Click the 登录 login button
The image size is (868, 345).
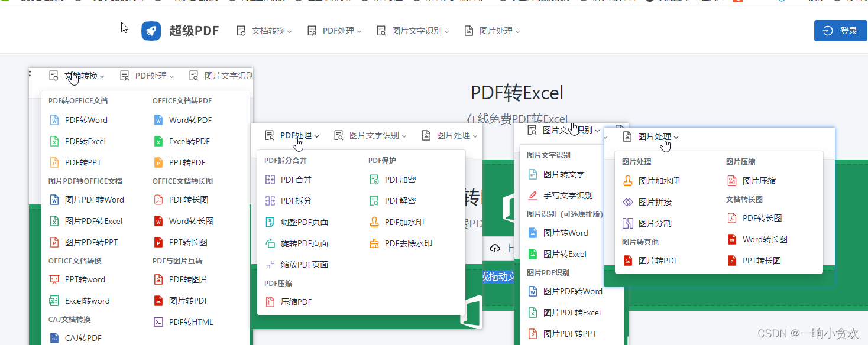coord(840,31)
